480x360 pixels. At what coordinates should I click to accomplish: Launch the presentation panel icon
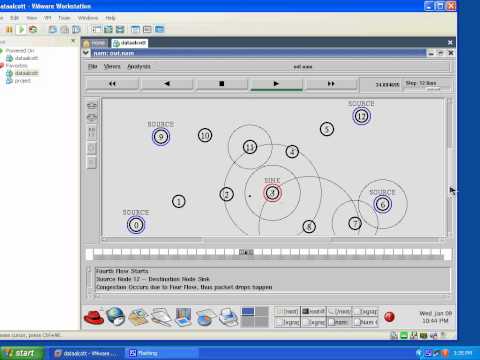tap(183, 317)
